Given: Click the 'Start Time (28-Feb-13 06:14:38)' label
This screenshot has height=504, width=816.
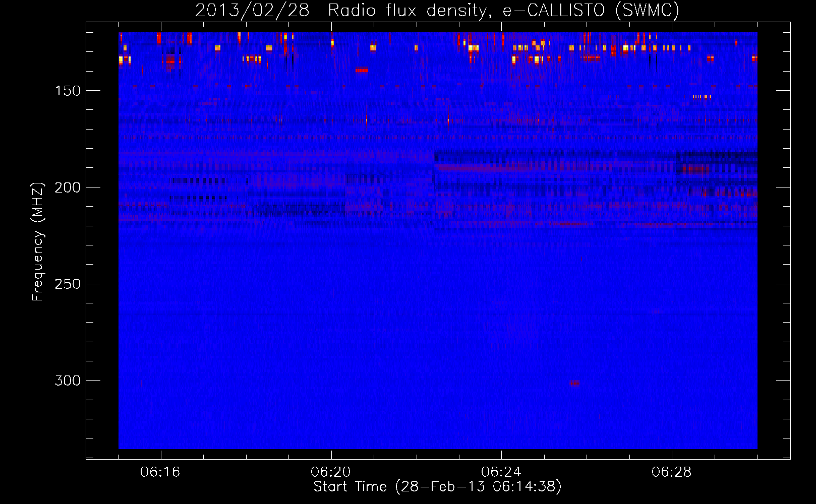Looking at the screenshot, I should [x=437, y=487].
